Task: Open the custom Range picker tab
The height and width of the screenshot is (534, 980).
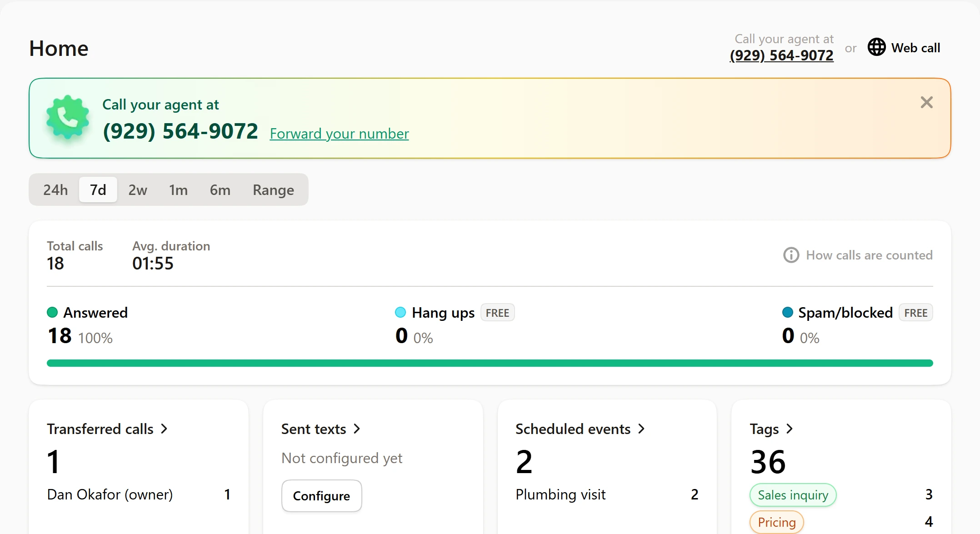Action: click(x=273, y=190)
